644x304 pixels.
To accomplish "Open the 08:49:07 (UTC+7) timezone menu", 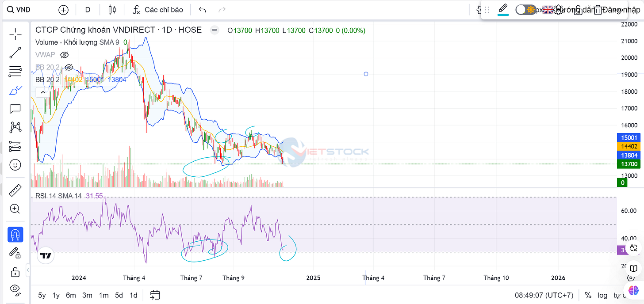I will coord(544,295).
